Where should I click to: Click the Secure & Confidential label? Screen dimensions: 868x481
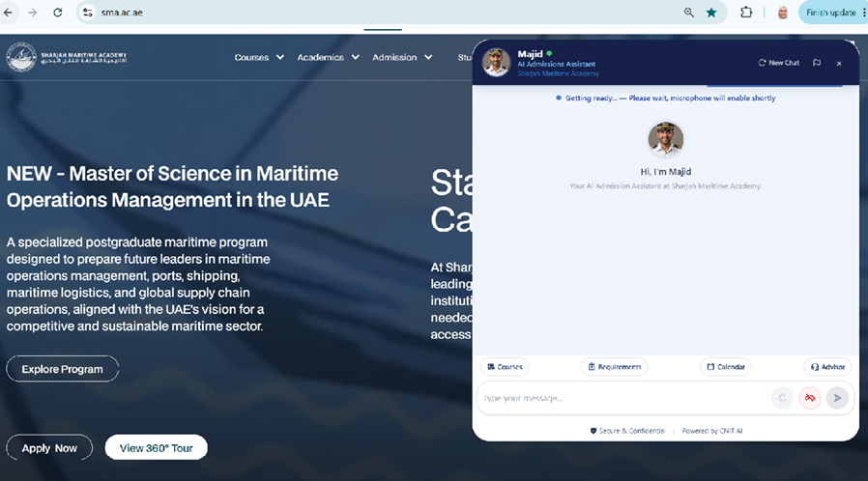pos(627,431)
